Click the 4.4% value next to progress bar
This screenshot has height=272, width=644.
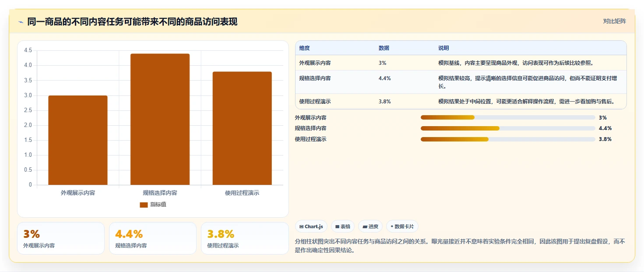point(605,128)
